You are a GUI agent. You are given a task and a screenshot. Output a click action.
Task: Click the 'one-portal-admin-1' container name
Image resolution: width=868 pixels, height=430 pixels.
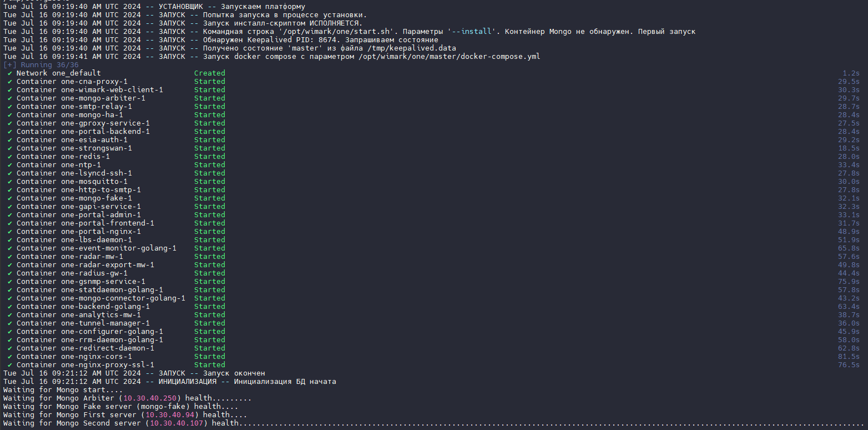pyautogui.click(x=101, y=215)
